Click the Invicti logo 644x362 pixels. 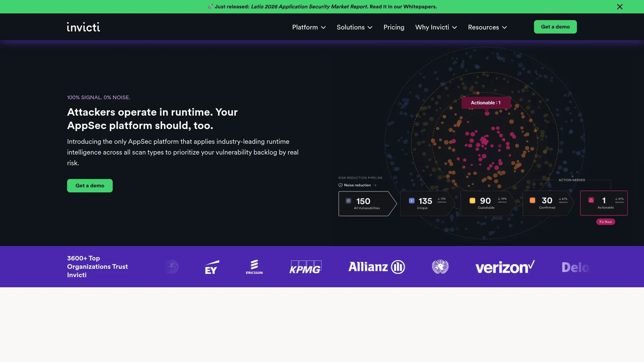click(83, 27)
